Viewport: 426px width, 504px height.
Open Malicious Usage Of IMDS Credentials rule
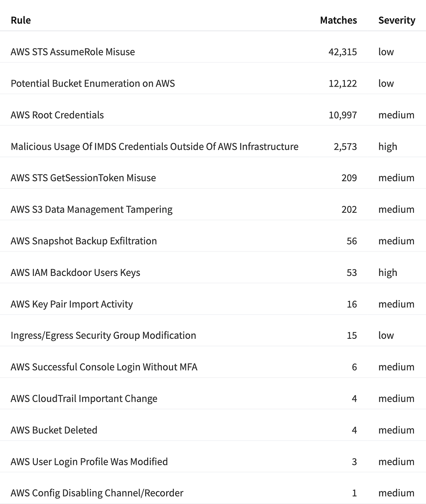[x=154, y=146]
